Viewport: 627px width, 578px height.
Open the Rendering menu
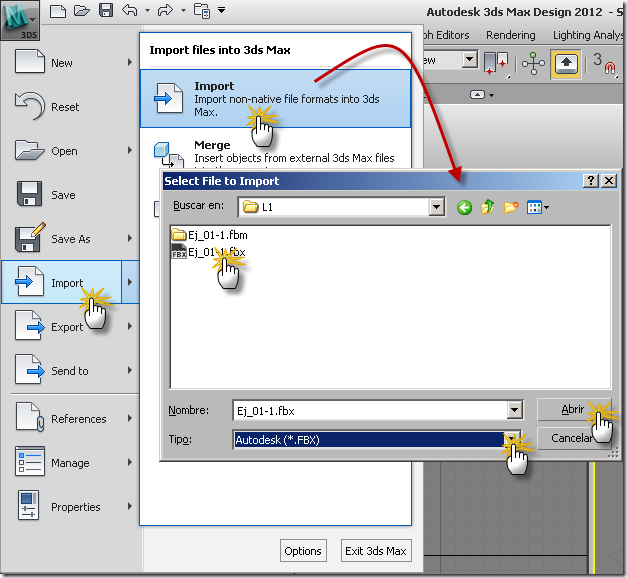tap(511, 35)
